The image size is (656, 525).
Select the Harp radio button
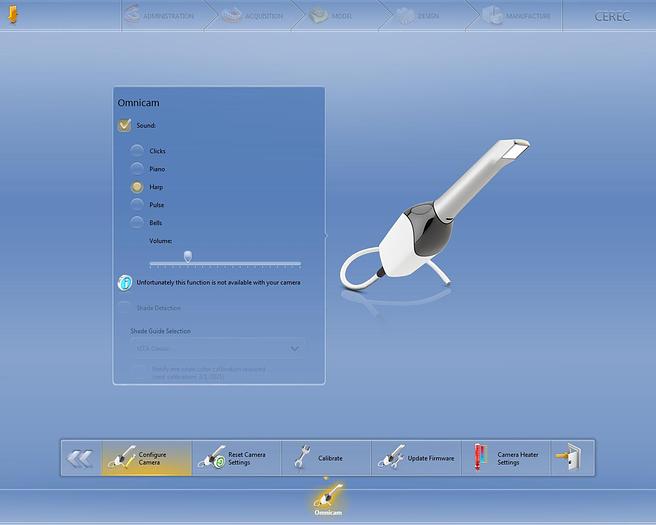[x=136, y=187]
